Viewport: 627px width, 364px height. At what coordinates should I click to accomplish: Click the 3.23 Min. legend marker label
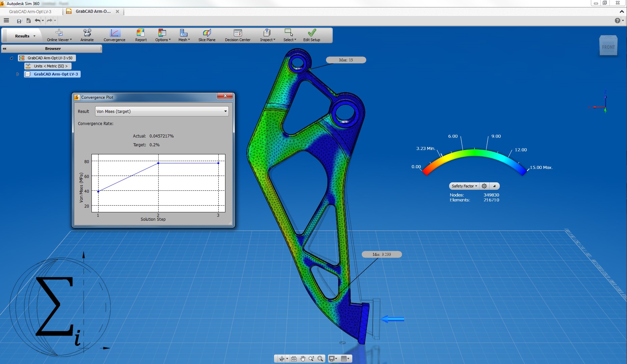426,148
